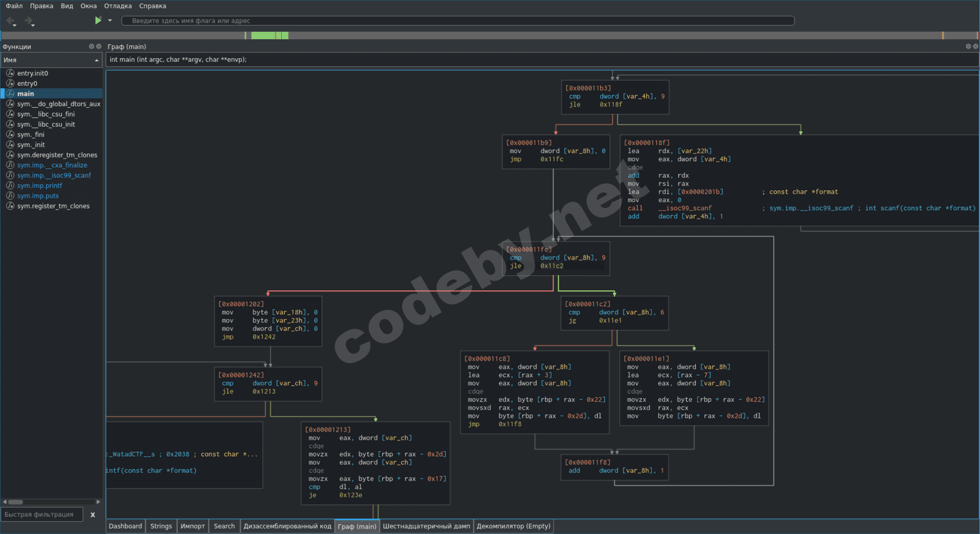This screenshot has width=980, height=534.
Task: Float the Функции panel using its undock icon
Action: tap(91, 47)
